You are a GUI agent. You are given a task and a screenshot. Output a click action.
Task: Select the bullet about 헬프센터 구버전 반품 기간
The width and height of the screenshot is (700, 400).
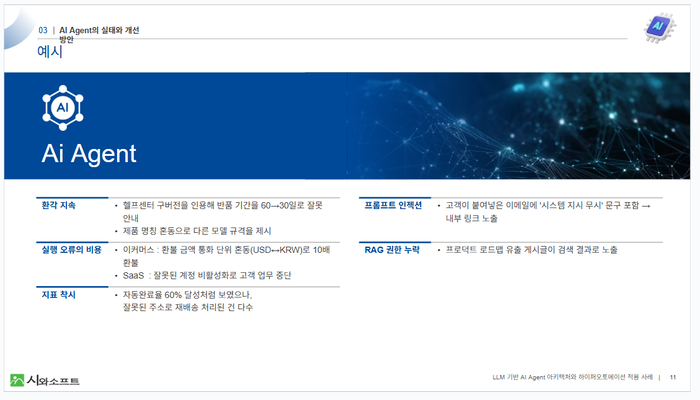(223, 212)
